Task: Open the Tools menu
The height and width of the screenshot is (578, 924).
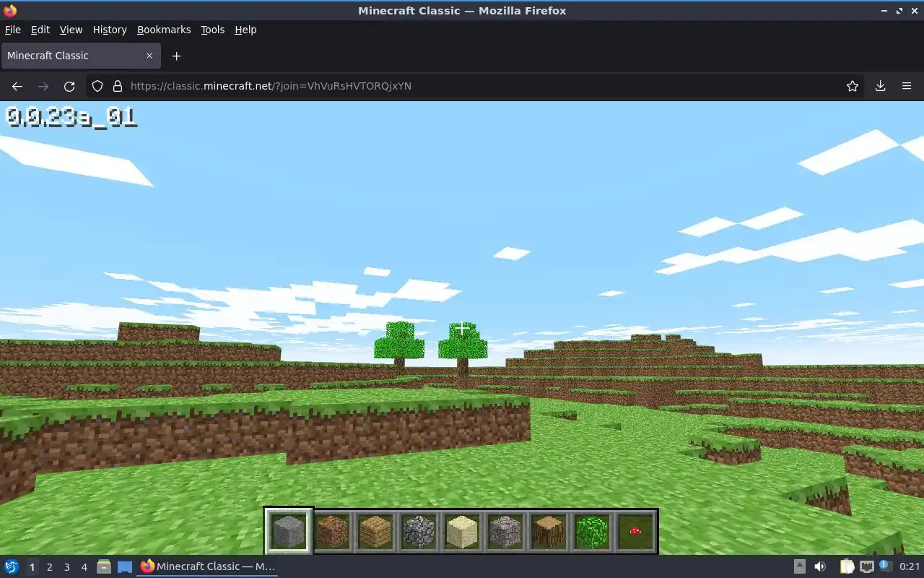Action: (212, 30)
